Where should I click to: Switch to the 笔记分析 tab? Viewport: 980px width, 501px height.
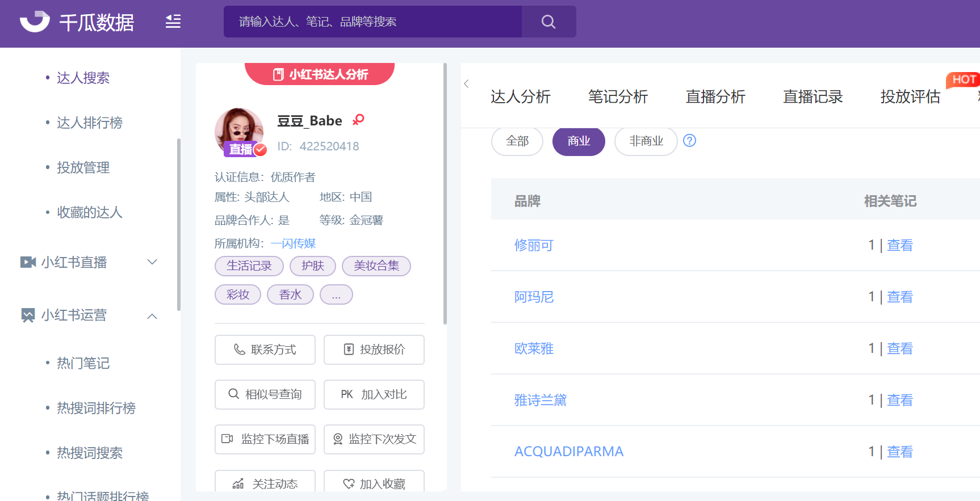pos(618,97)
